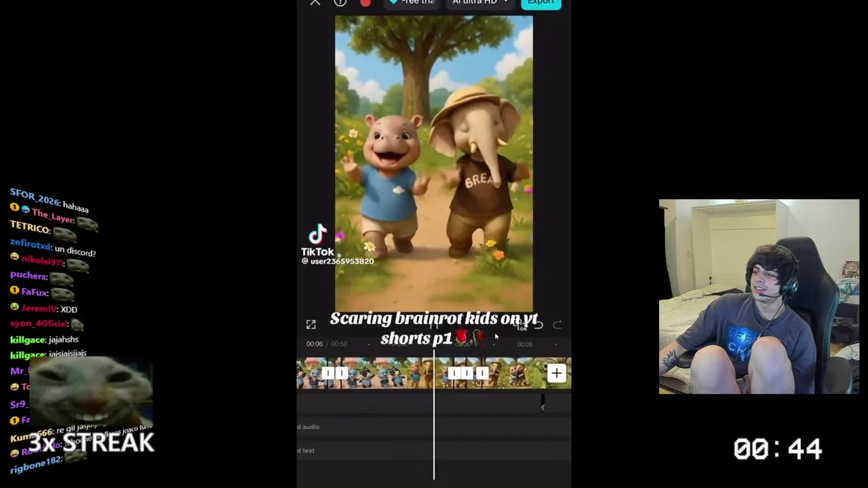Click the video preview of dancing animals
Image resolution: width=868 pixels, height=488 pixels.
click(434, 164)
